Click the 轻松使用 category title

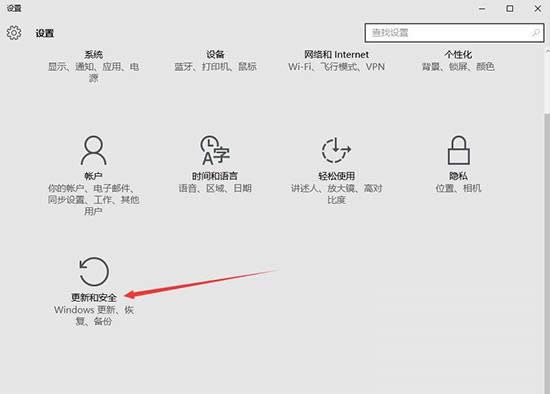point(336,176)
